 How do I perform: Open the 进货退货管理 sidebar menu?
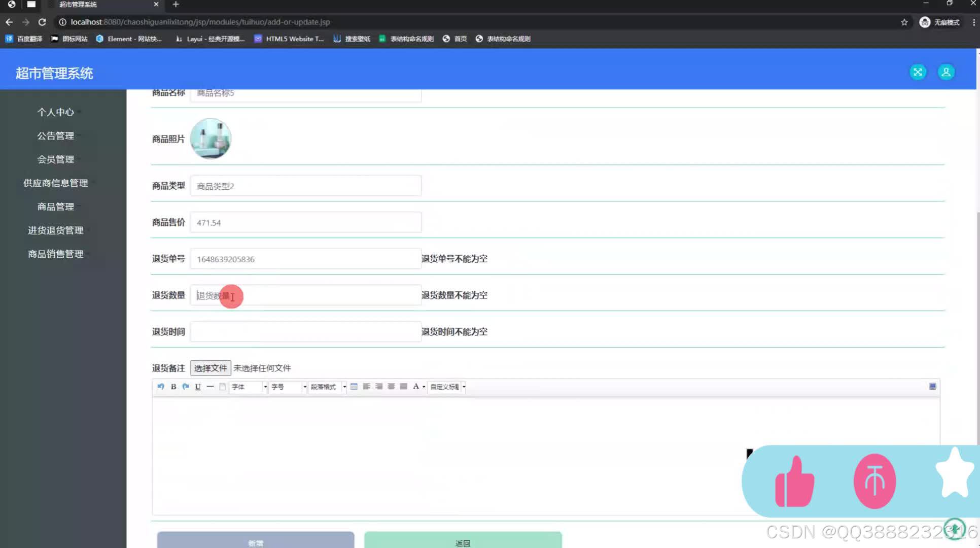[56, 230]
